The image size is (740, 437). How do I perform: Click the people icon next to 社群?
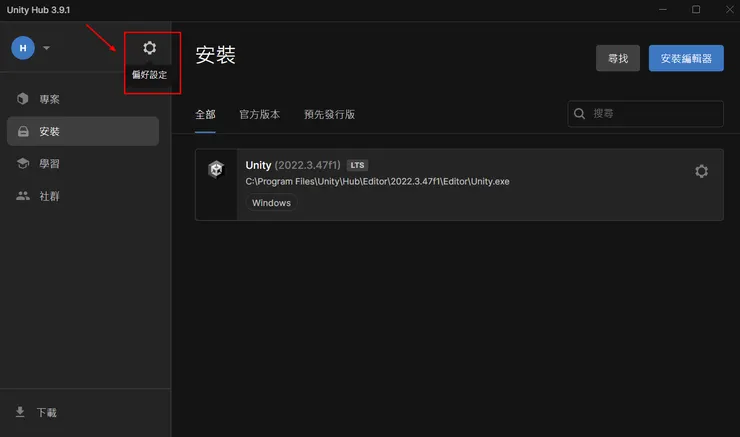pos(23,196)
